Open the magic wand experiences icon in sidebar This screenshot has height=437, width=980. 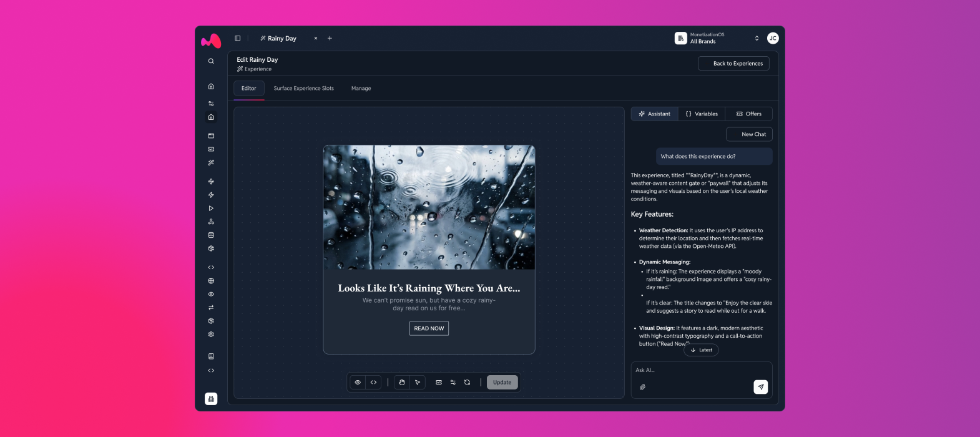pos(211,162)
